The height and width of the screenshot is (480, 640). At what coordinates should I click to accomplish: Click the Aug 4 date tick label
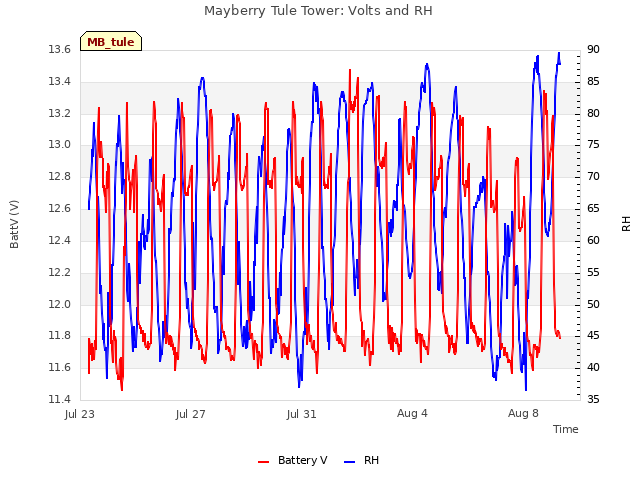pos(412,413)
